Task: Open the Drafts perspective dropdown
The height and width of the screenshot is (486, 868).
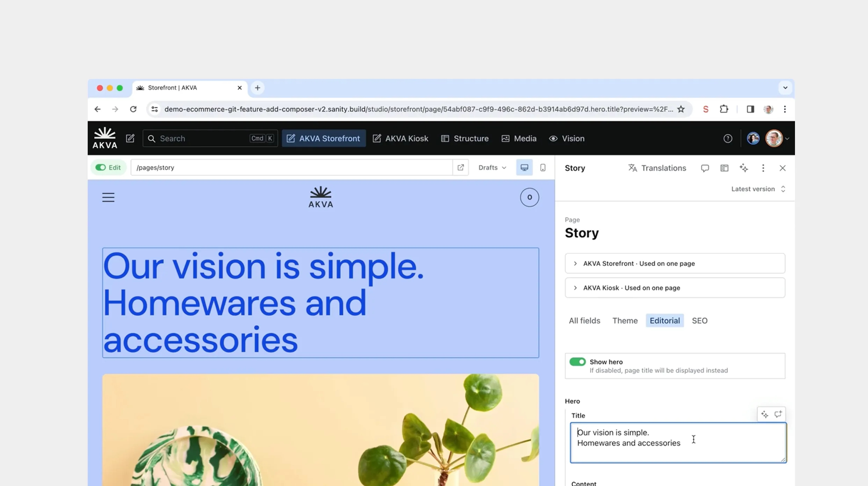Action: (x=492, y=168)
